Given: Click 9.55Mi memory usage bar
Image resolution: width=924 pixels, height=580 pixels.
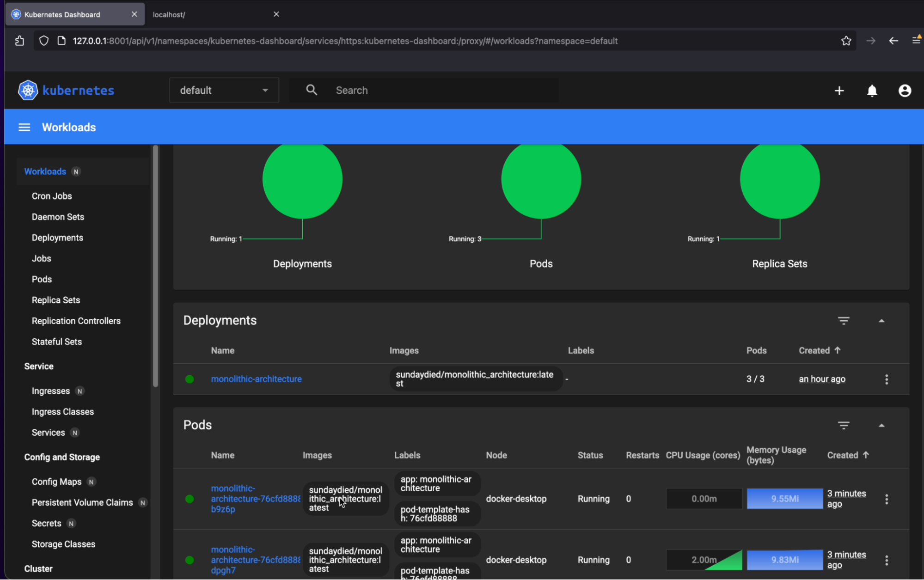Looking at the screenshot, I should tap(785, 499).
